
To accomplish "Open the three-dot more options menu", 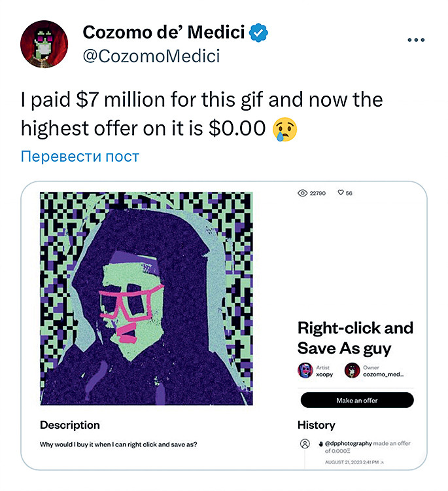I will (x=416, y=40).
